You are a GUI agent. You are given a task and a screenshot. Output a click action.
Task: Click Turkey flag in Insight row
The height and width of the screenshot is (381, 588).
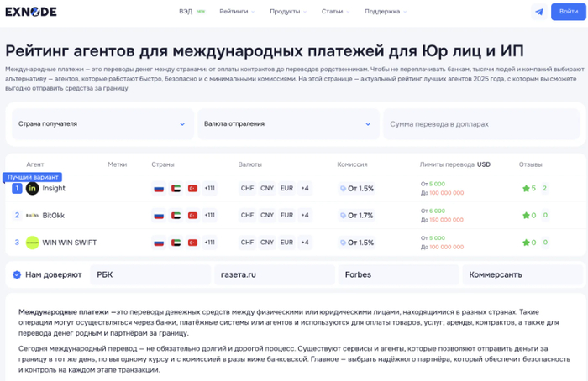click(x=192, y=189)
